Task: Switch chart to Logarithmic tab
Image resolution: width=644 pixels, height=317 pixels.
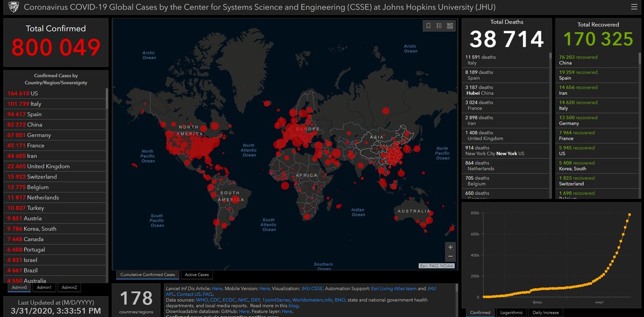Action: [511, 312]
